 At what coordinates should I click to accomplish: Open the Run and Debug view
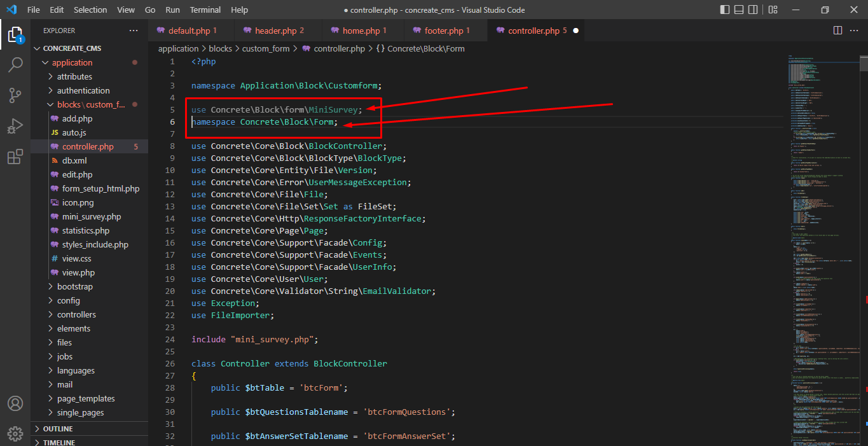[15, 126]
